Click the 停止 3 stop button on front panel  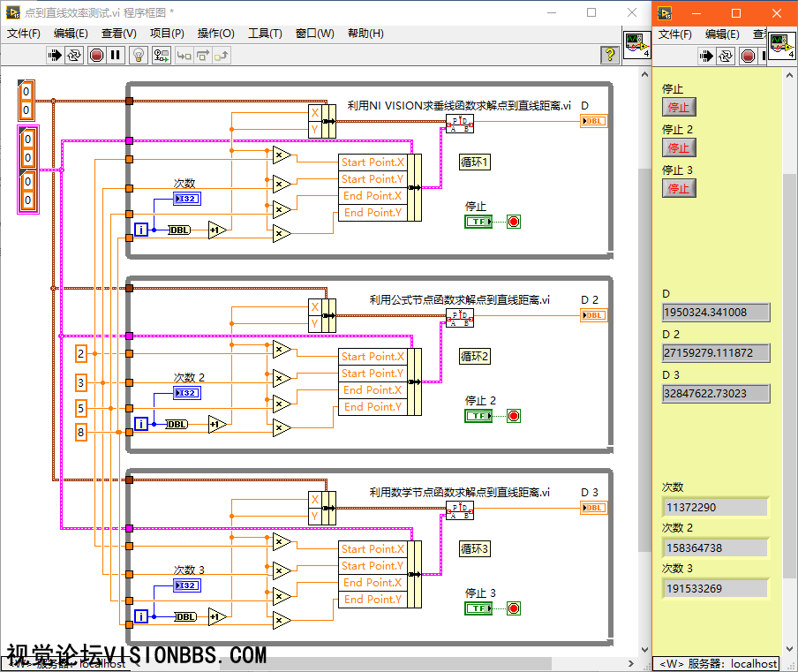(679, 189)
